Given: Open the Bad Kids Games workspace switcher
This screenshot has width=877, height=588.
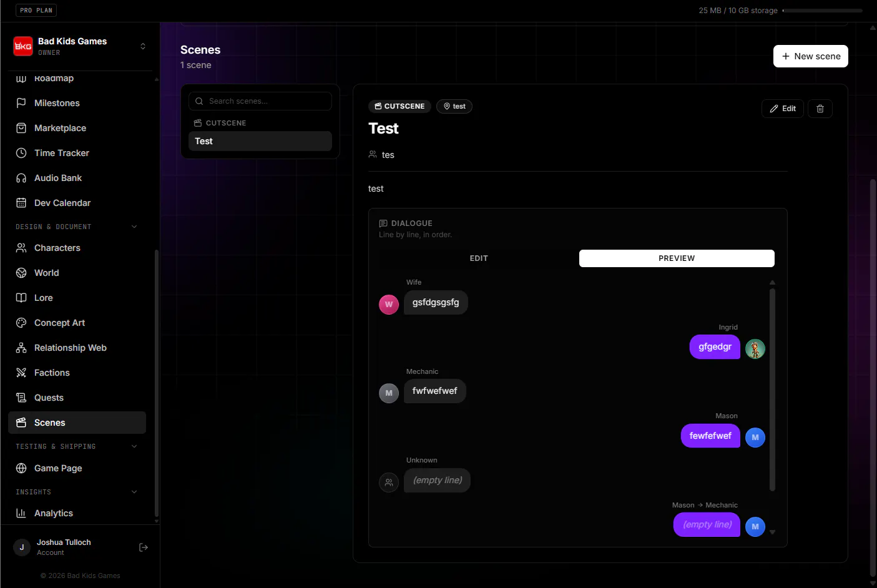Looking at the screenshot, I should tap(80, 46).
